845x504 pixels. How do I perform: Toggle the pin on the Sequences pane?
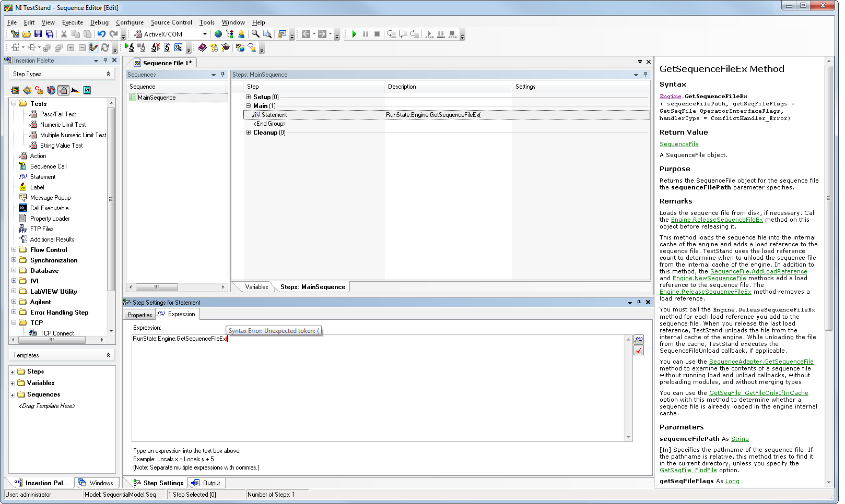[x=222, y=75]
